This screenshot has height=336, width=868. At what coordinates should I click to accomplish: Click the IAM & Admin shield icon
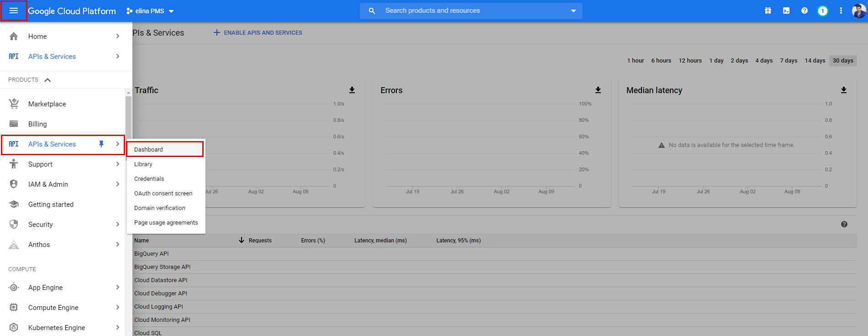[x=14, y=184]
